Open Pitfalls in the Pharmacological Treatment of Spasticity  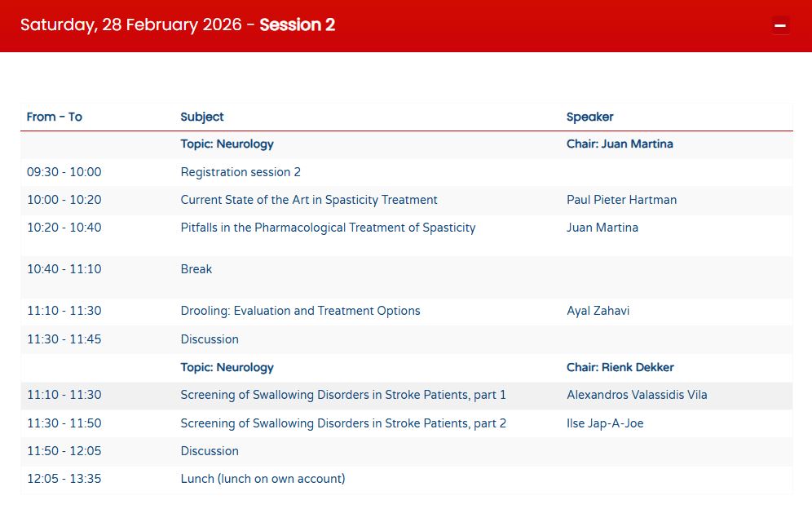(x=328, y=228)
